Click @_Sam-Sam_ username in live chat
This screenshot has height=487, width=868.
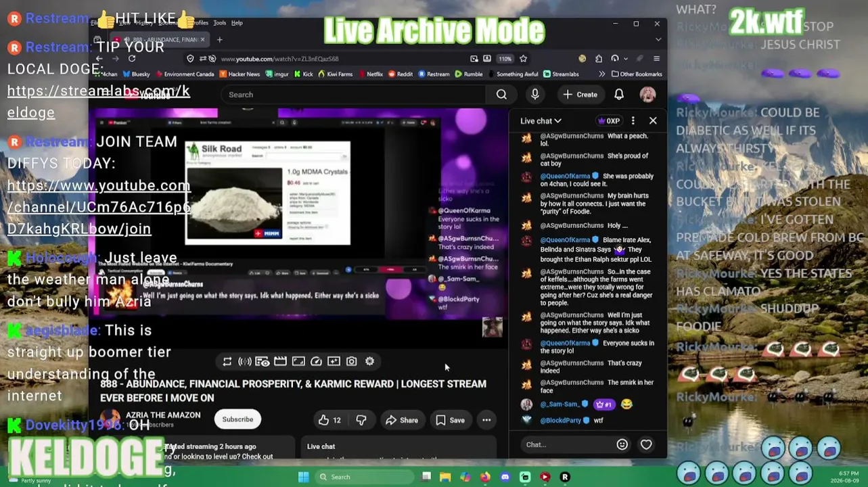(559, 404)
